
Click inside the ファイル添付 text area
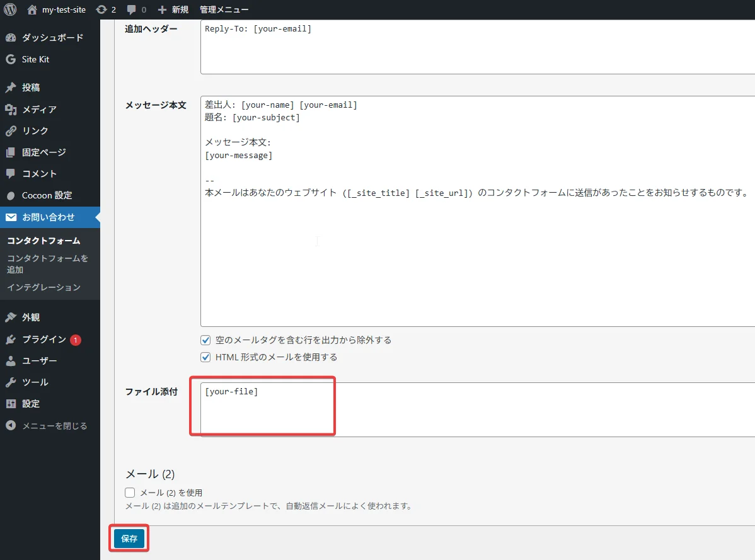[478, 410]
